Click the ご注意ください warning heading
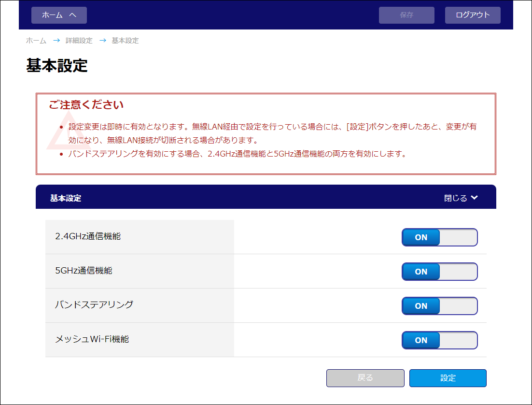The width and height of the screenshot is (532, 405). pos(86,105)
